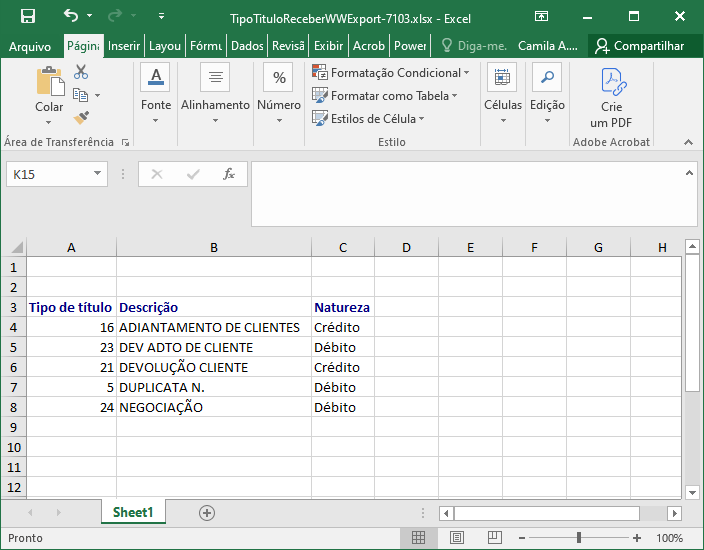
Task: Click the Save icon in title bar
Action: click(x=28, y=17)
